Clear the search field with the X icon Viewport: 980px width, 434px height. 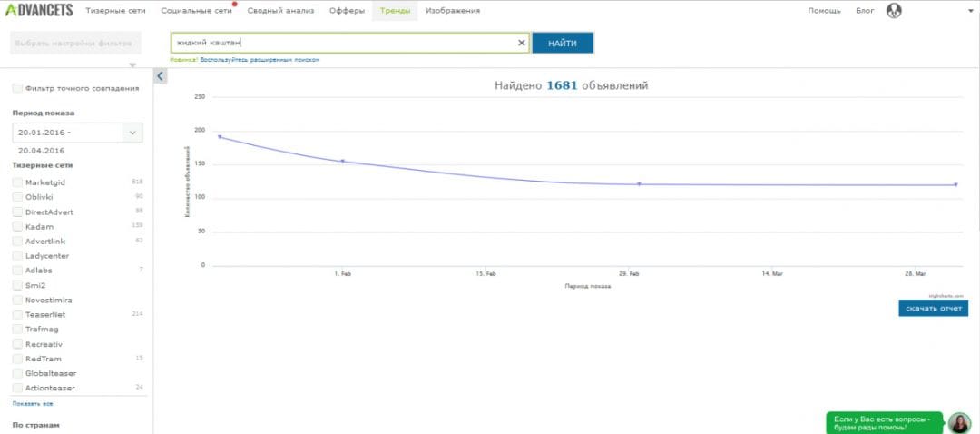[x=521, y=44]
